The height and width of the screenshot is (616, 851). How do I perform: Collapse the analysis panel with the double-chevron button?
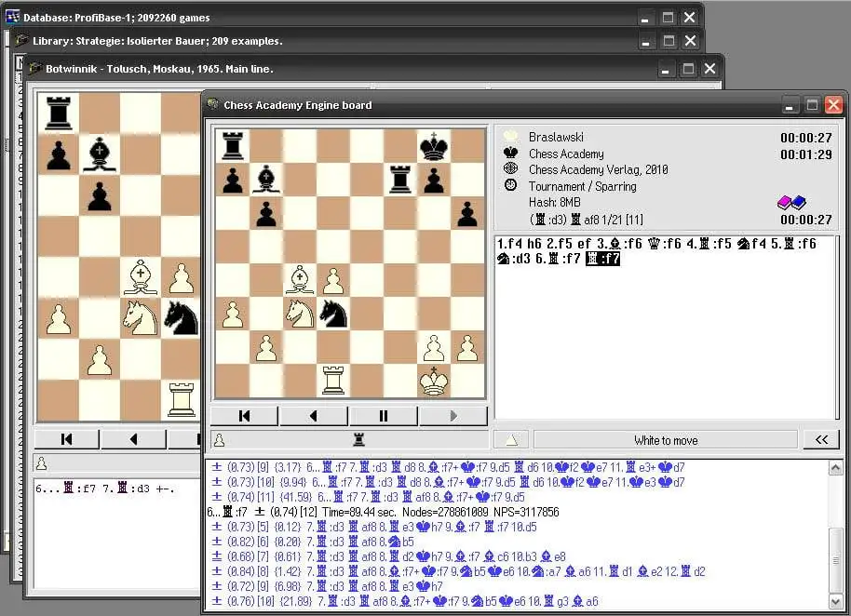(820, 439)
